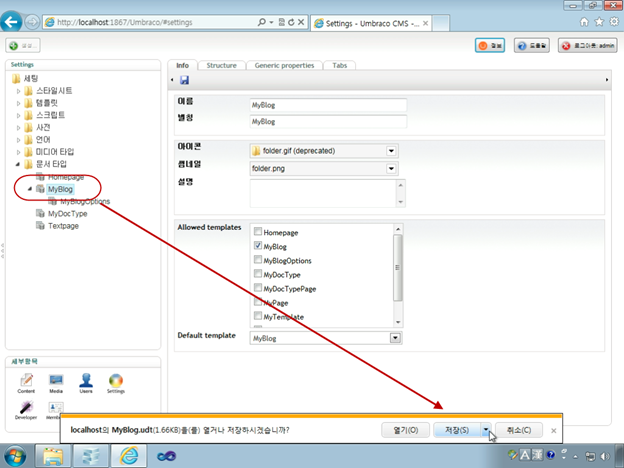The width and height of the screenshot is (624, 468).
Task: Open the Media section icon
Action: [x=56, y=383]
